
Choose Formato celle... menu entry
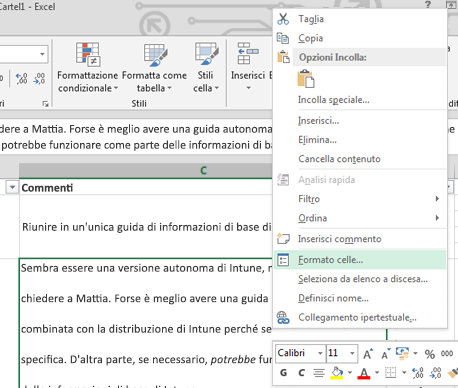pyautogui.click(x=360, y=260)
